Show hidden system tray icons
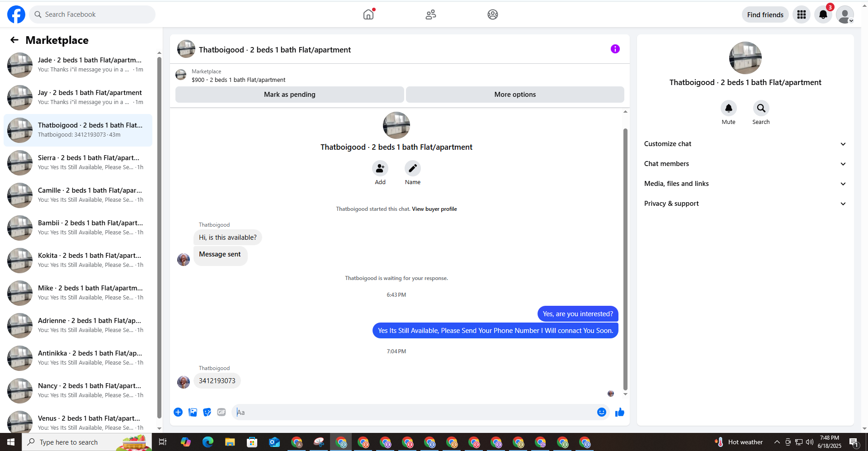The image size is (868, 451). (777, 442)
